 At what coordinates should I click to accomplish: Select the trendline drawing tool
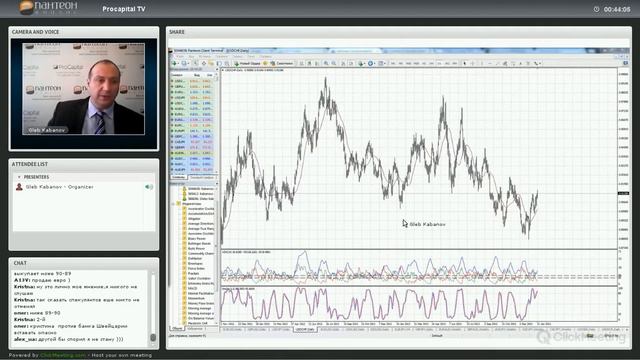498,63
